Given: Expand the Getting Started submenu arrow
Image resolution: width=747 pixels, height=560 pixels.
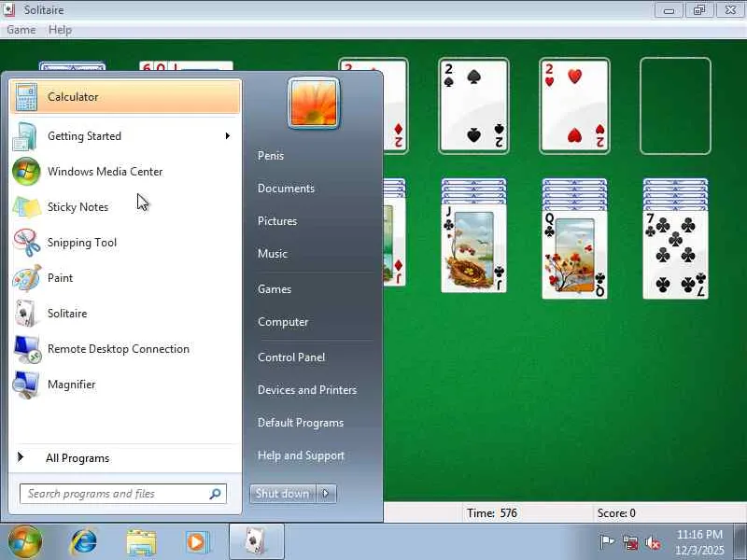Looking at the screenshot, I should click(x=228, y=136).
